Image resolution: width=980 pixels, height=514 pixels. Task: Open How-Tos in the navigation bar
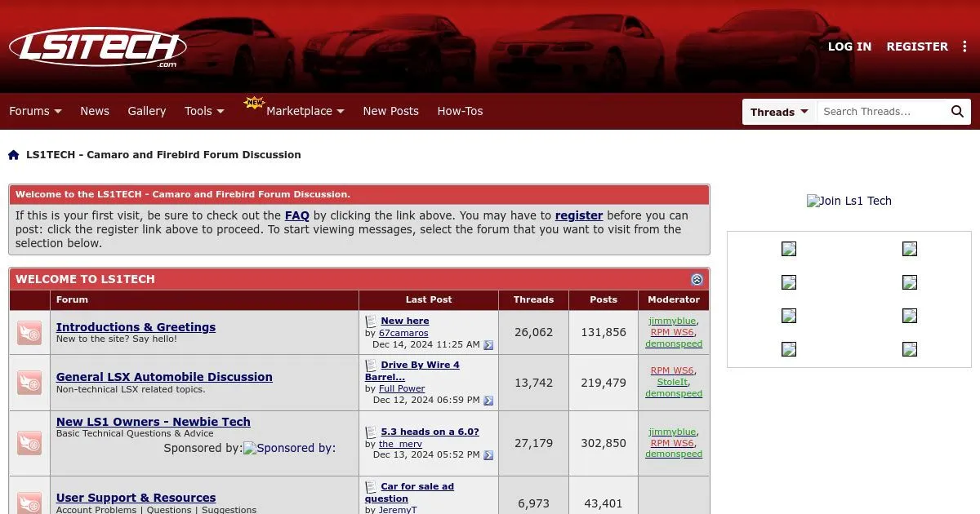460,111
